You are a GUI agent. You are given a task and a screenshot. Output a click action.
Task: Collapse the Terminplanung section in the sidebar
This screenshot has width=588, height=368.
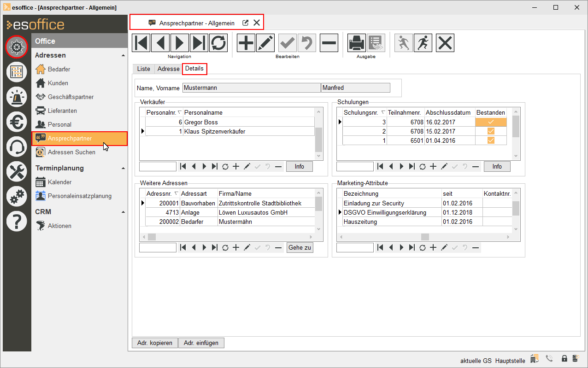[123, 168]
